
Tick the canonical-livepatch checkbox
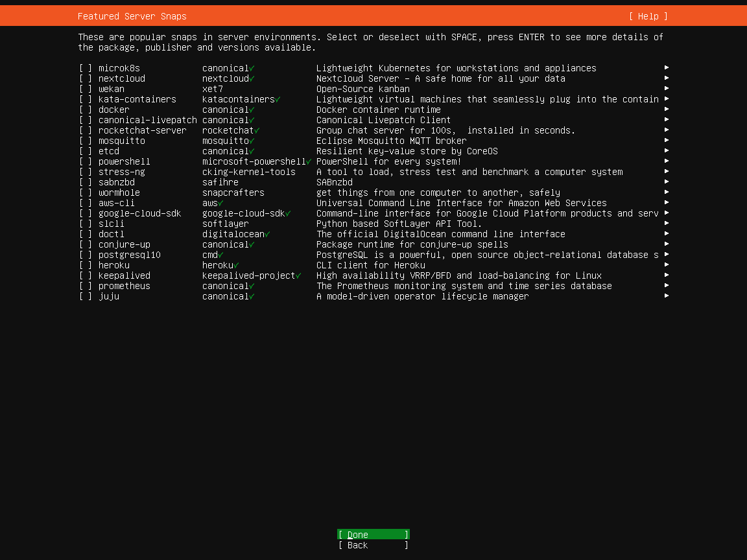tap(86, 120)
